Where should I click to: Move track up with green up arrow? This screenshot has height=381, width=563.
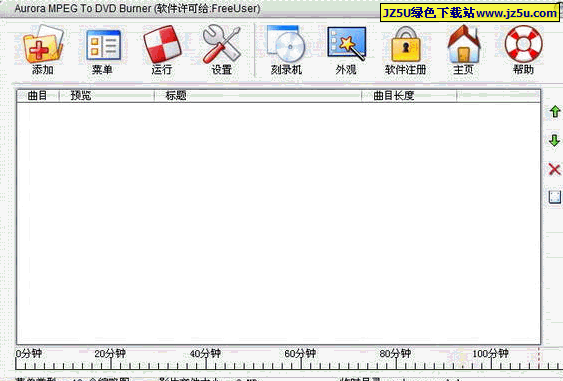coord(555,112)
